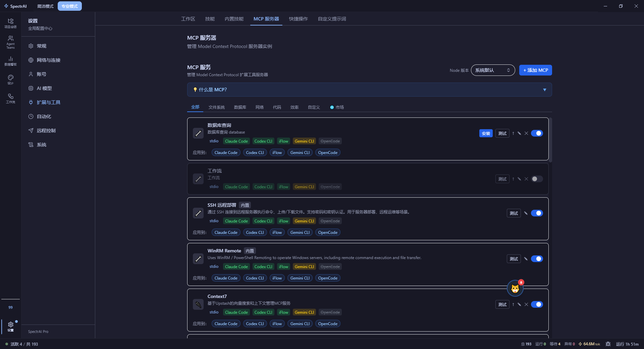
Task: Click the Context7 server icon
Action: pos(198,304)
